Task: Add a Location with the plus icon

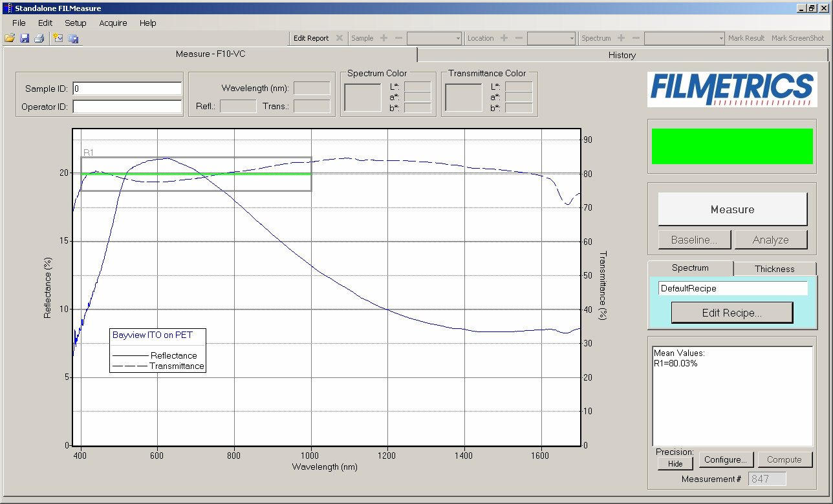Action: pos(504,38)
